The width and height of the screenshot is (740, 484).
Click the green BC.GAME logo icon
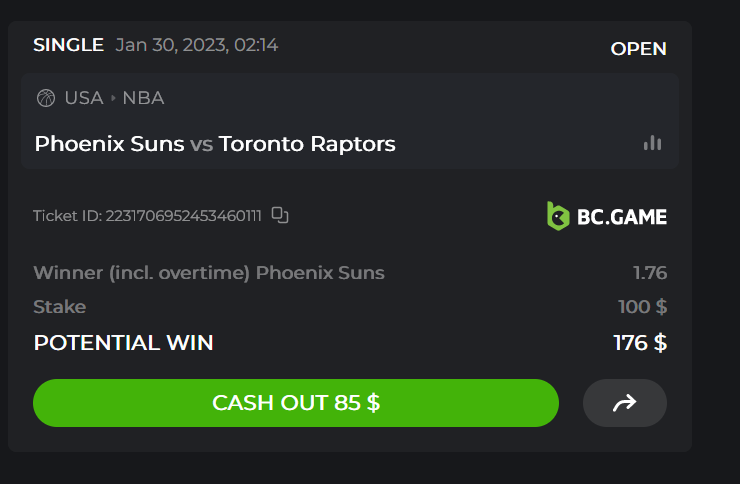(558, 215)
